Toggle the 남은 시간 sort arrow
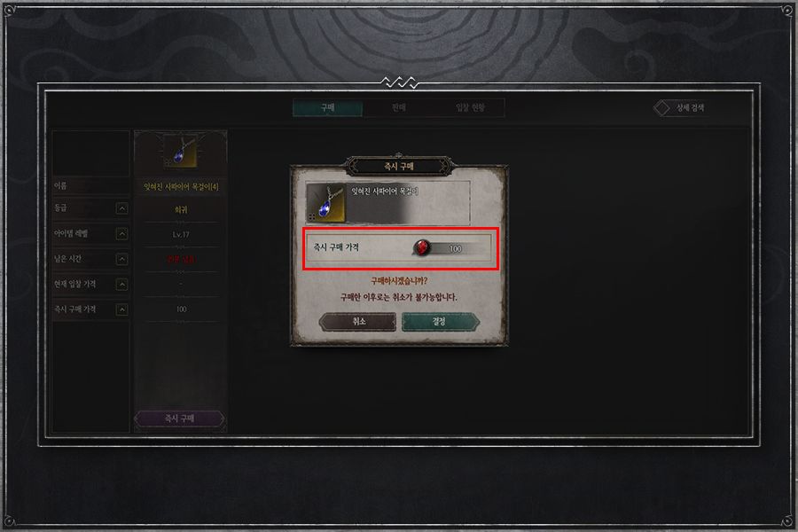798x532 pixels. [121, 259]
